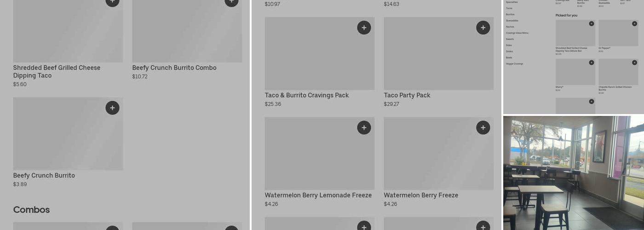The height and width of the screenshot is (230, 644).
Task: Go to Quesadillas category in sidebar
Action: click(x=512, y=21)
